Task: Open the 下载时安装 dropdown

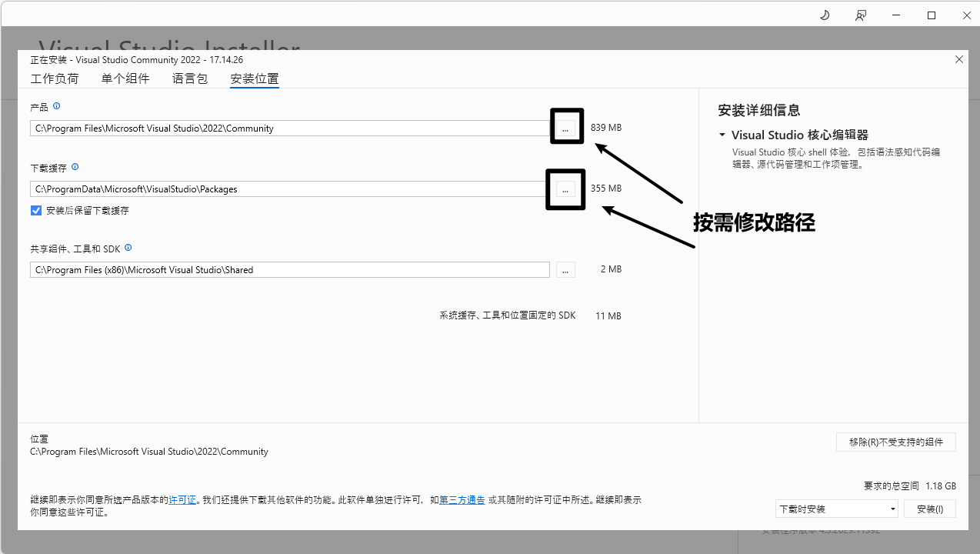Action: (836, 509)
